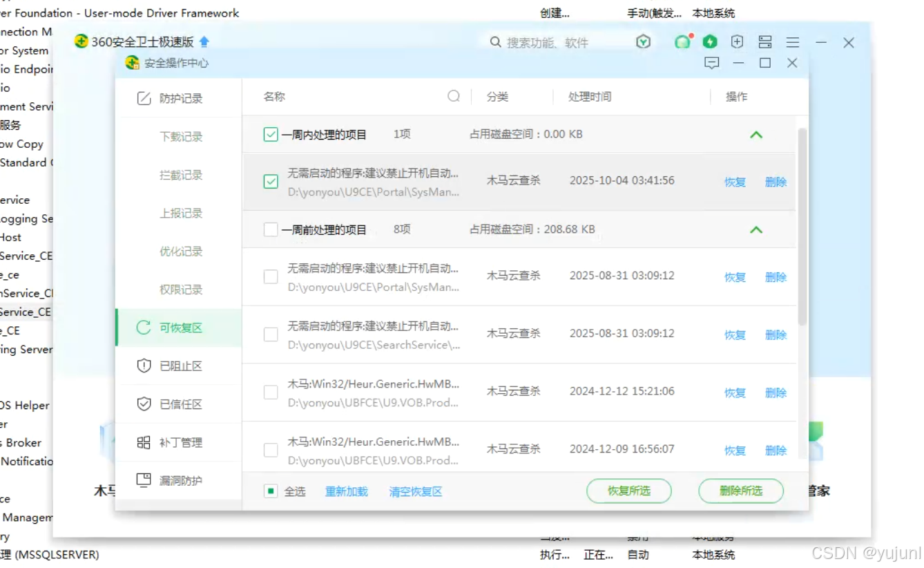Click the green lightning bolt icon

(x=710, y=42)
